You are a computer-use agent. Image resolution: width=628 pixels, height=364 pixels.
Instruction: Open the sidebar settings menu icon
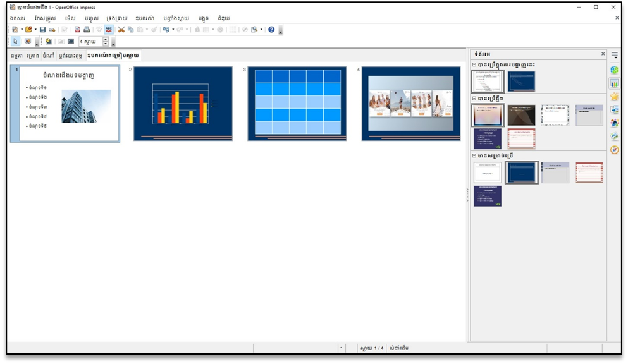[614, 56]
